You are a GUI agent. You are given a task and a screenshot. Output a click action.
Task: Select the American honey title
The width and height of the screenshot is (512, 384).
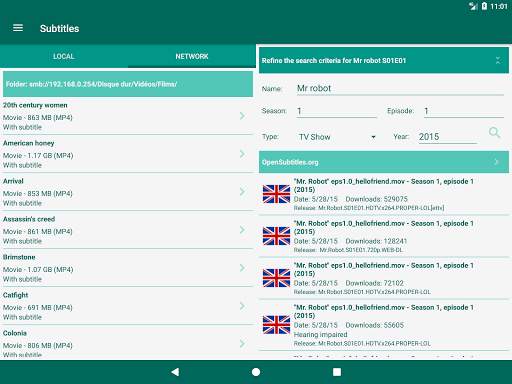pos(28,143)
